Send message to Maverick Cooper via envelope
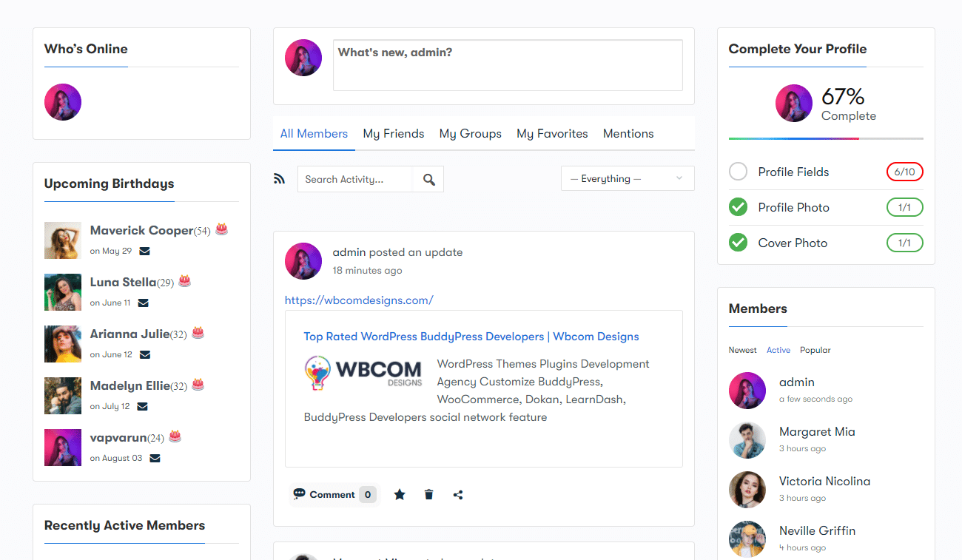 [144, 251]
